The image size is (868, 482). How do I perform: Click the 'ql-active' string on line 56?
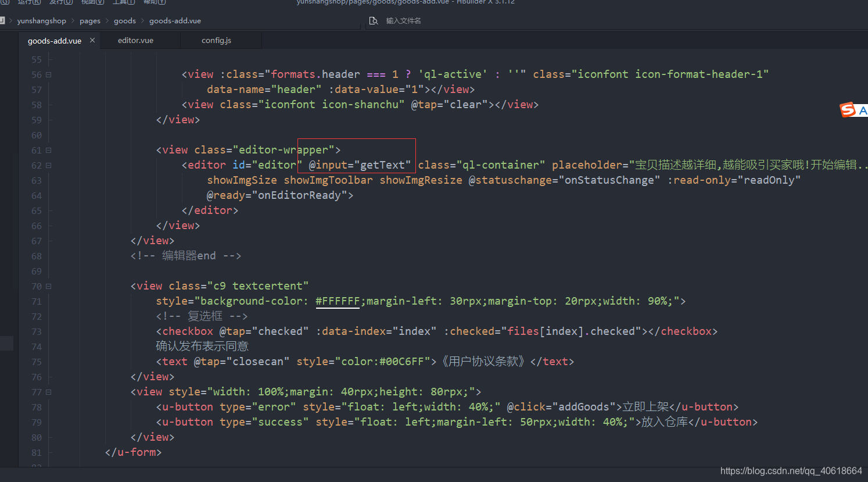pos(453,74)
